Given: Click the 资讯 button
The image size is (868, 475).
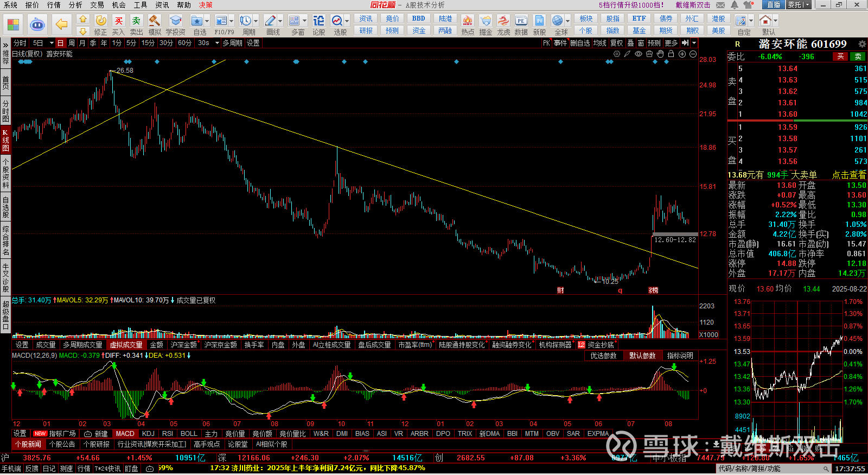Looking at the screenshot, I should (366, 18).
